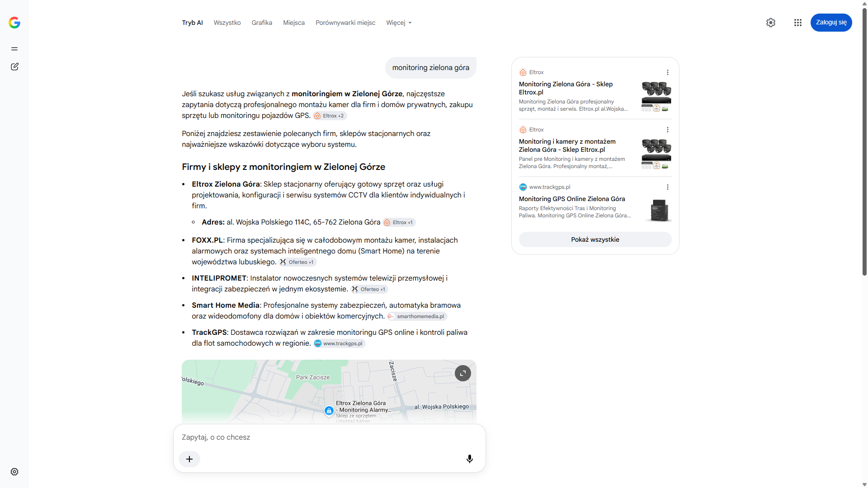This screenshot has width=868, height=488.
Task: Open the Eltrox +2 source chip
Action: pyautogui.click(x=330, y=116)
